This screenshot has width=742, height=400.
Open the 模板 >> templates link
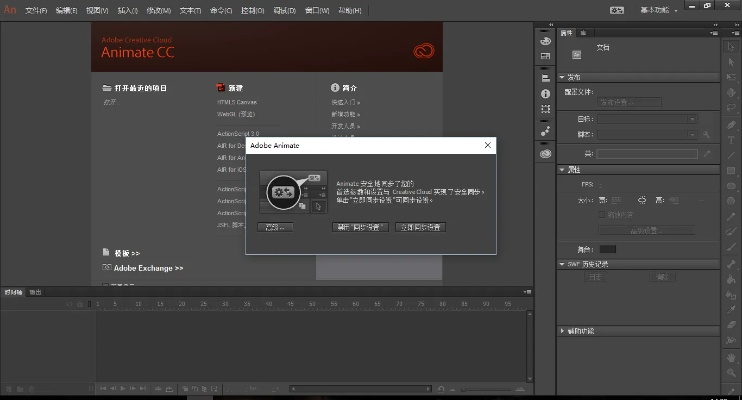point(127,253)
